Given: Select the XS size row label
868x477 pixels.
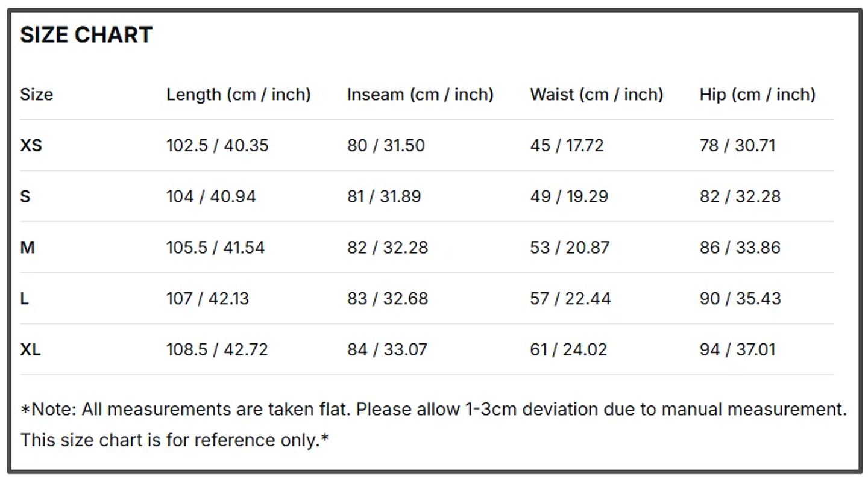Looking at the screenshot, I should tap(31, 146).
